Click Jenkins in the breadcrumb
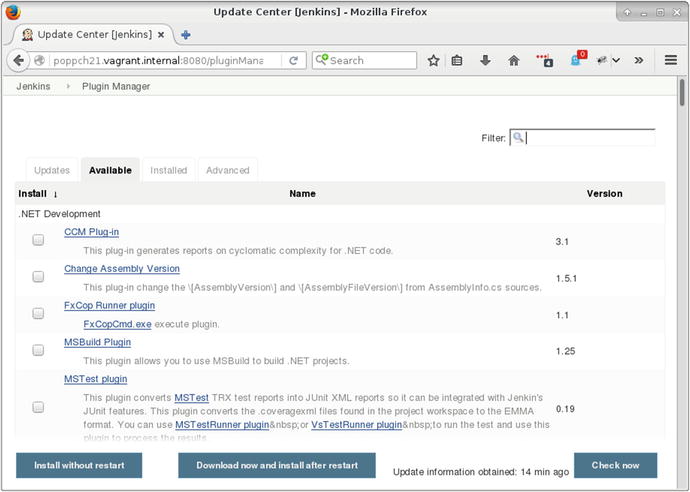This screenshot has height=492, width=690. (x=33, y=86)
